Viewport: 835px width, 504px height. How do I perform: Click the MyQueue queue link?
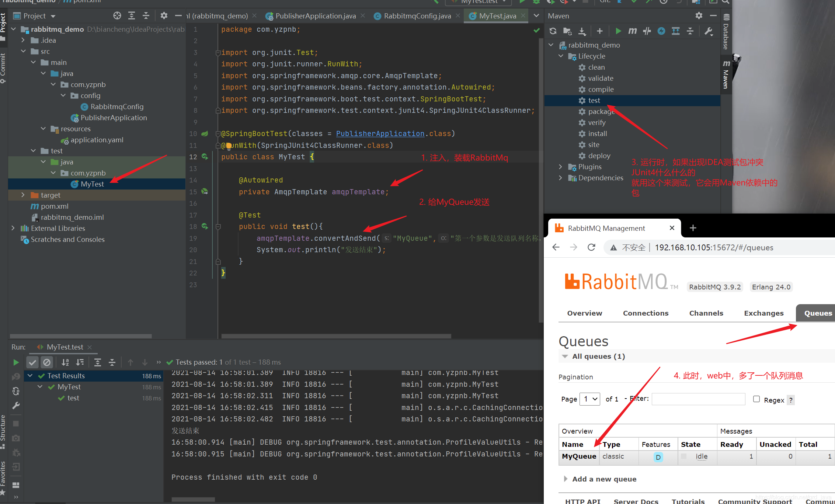point(579,456)
